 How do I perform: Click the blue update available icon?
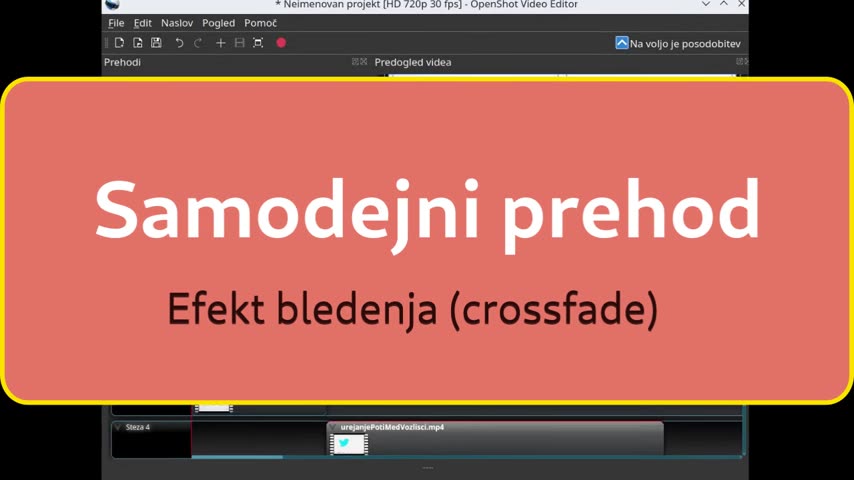pyautogui.click(x=621, y=43)
